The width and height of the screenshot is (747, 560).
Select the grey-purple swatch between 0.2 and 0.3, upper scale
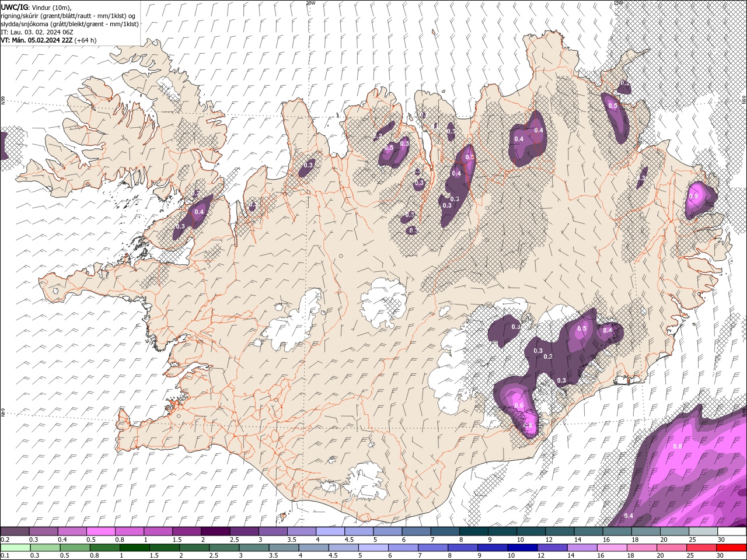[x=15, y=531]
